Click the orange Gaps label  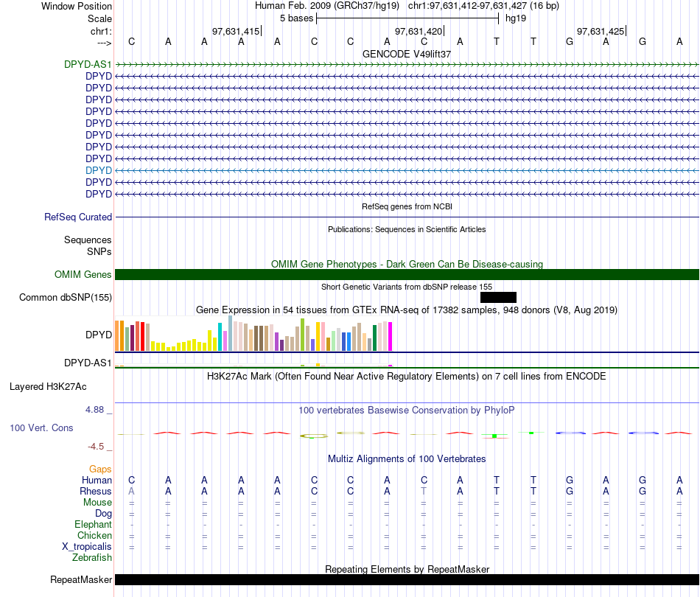click(x=100, y=469)
